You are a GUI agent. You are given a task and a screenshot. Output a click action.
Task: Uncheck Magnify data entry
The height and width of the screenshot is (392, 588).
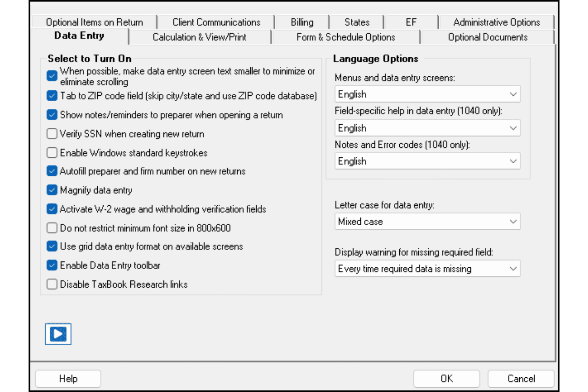coord(52,190)
